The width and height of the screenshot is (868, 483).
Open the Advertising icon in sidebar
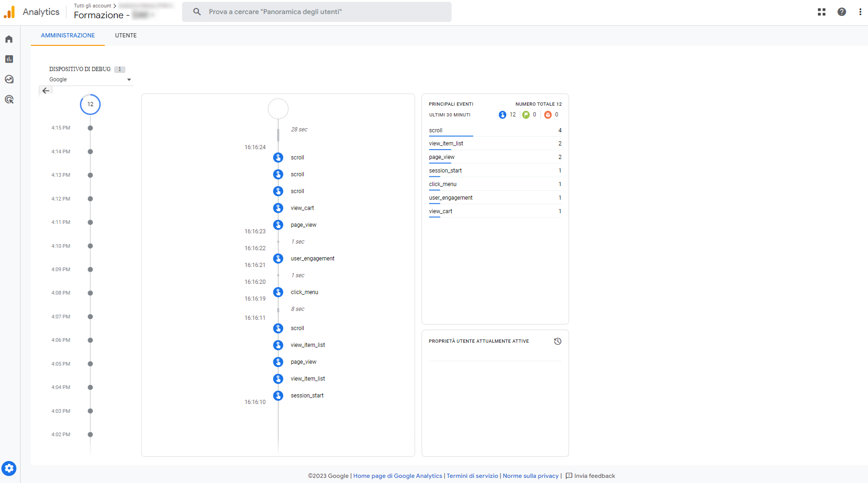click(x=9, y=99)
